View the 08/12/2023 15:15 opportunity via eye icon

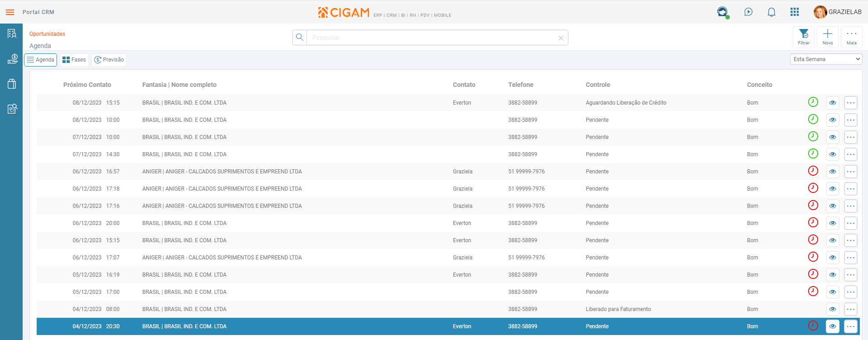pos(833,103)
